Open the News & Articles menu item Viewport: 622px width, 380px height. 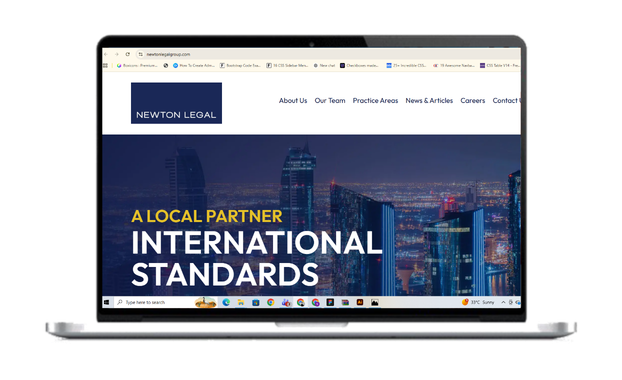click(429, 101)
